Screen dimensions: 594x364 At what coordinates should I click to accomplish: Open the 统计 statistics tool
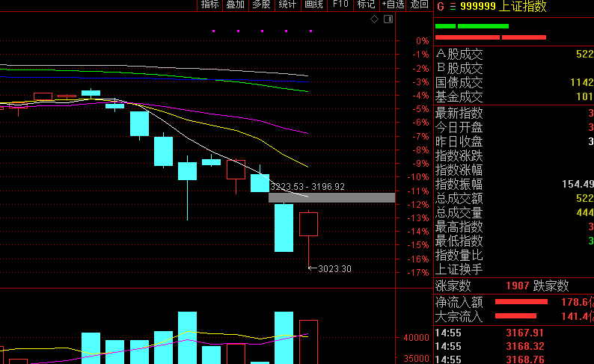tap(287, 4)
